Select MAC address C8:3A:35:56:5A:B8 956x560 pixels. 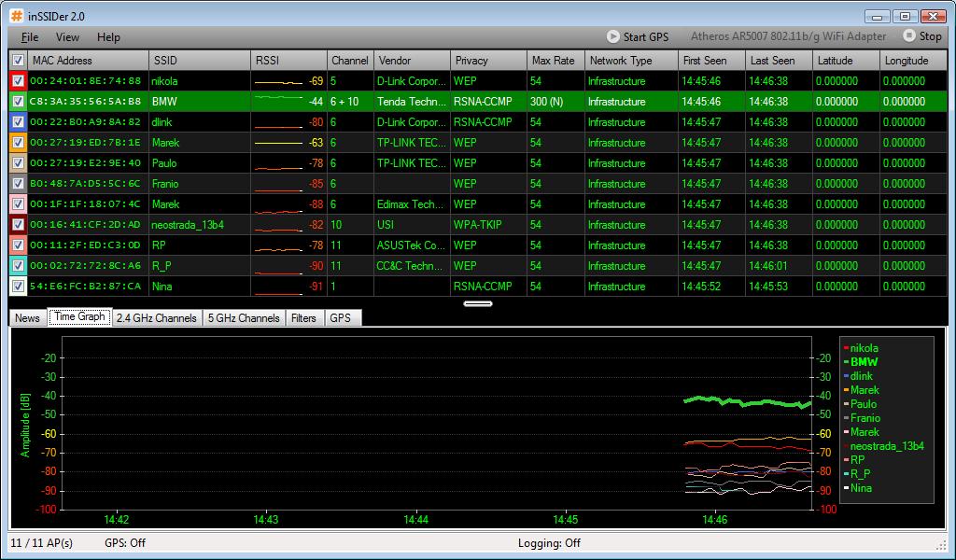coord(85,102)
